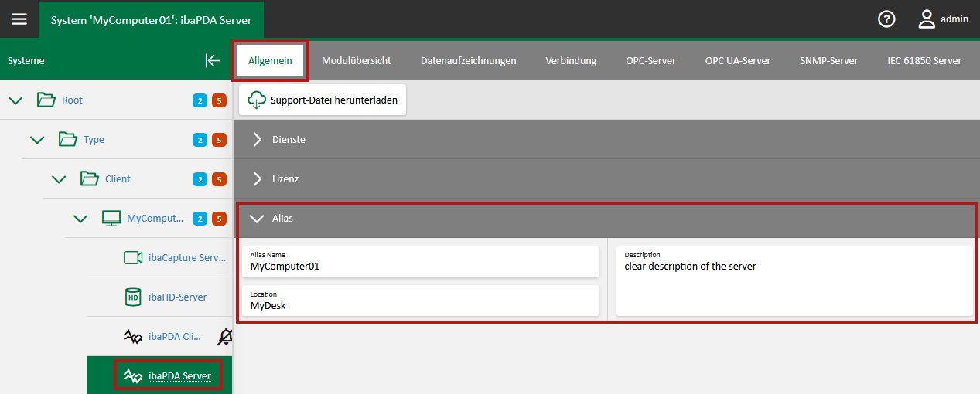Select ibaPDA Server in the tree
This screenshot has height=394, width=980.
(x=179, y=376)
